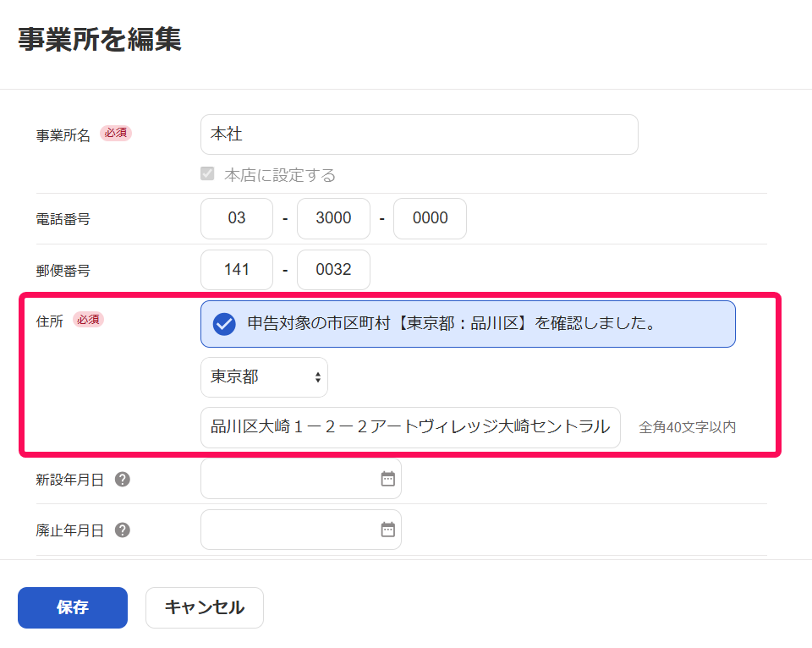Click the キャンセル button
Screen dimensions: 812x648
(x=205, y=607)
